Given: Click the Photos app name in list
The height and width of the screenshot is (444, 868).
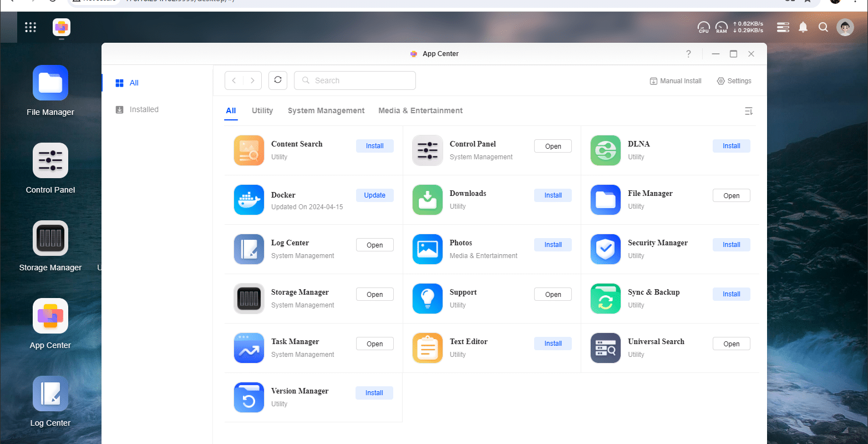Looking at the screenshot, I should (461, 243).
